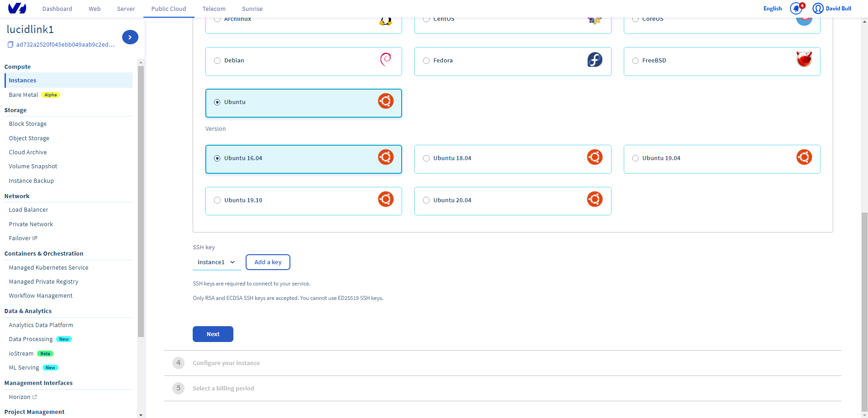Open the Public Cloud tab

(169, 9)
